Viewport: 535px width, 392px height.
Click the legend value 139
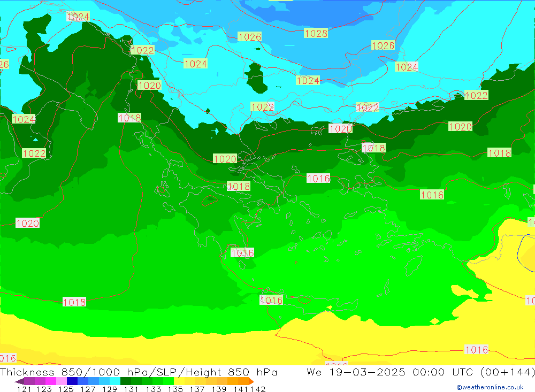[219, 389]
